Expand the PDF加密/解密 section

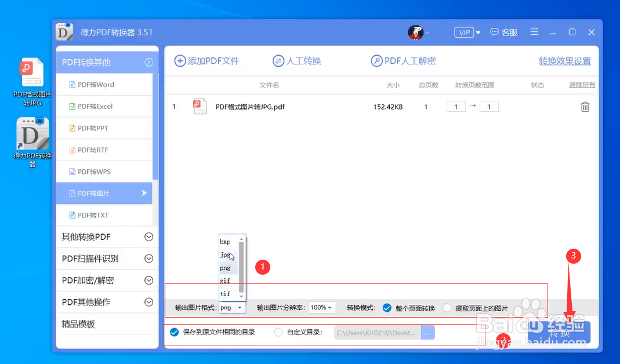pos(148,280)
